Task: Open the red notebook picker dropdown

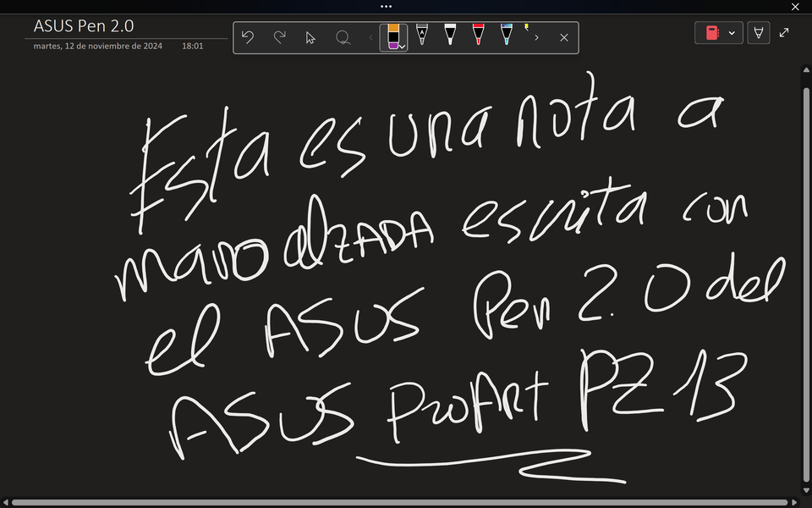Action: (719, 33)
